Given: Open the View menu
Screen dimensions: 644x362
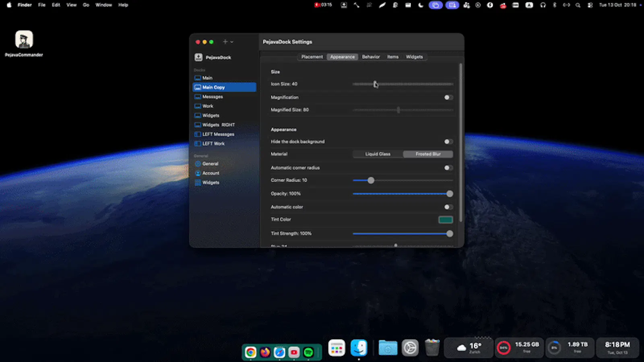Looking at the screenshot, I should coord(71,5).
